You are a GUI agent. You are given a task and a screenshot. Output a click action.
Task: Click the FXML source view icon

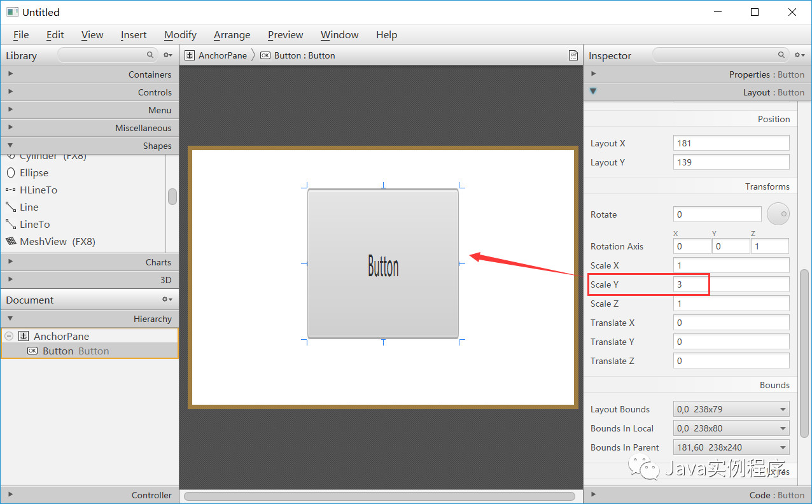pos(573,55)
